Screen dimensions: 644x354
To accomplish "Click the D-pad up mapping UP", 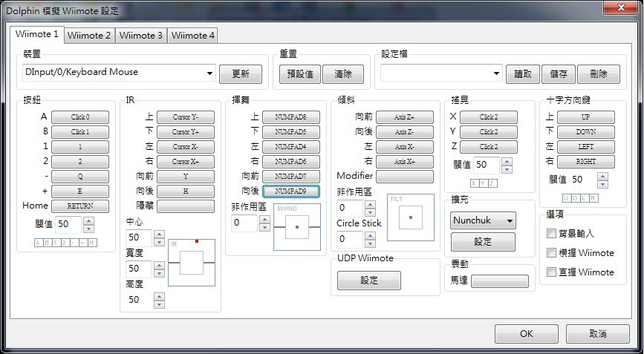I will (x=585, y=117).
